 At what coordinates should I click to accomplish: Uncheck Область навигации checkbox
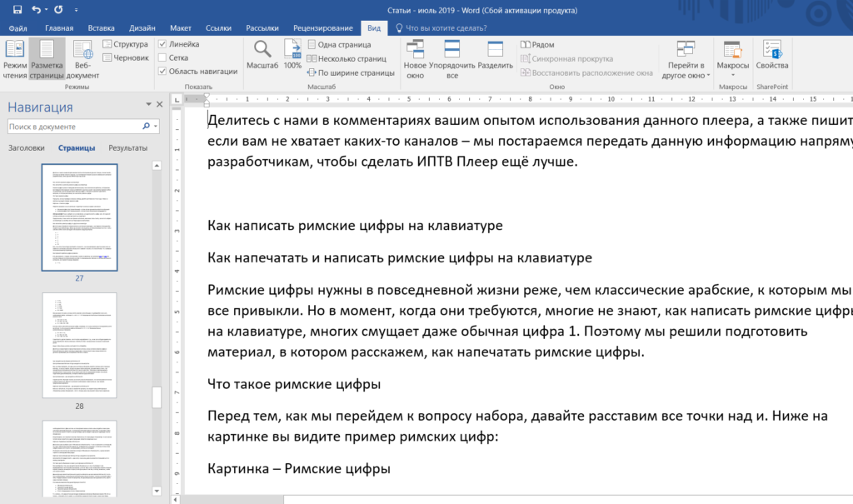click(x=163, y=72)
